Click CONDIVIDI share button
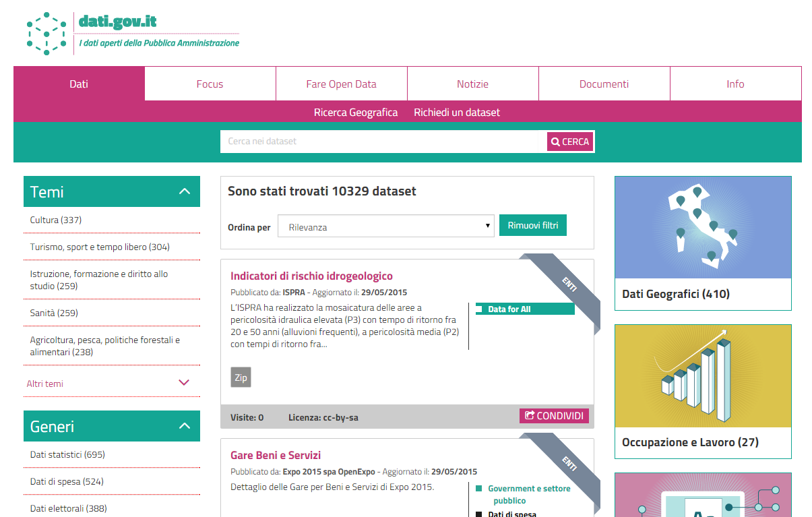 [554, 416]
